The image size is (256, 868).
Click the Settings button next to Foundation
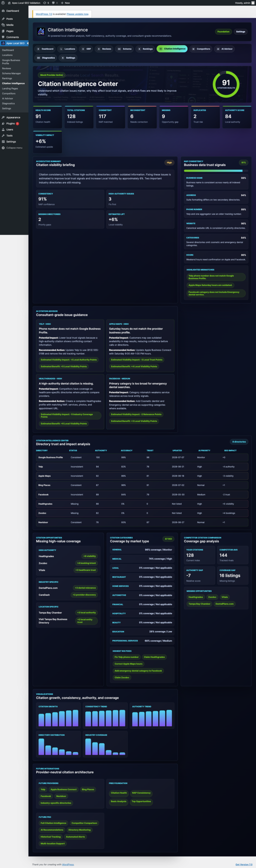[240, 32]
